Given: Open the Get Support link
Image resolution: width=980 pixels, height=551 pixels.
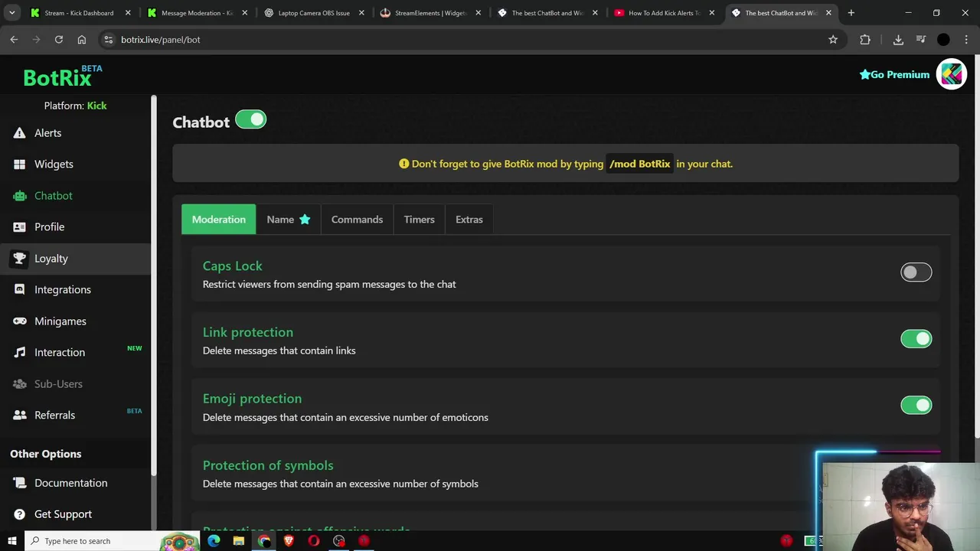Looking at the screenshot, I should point(63,514).
